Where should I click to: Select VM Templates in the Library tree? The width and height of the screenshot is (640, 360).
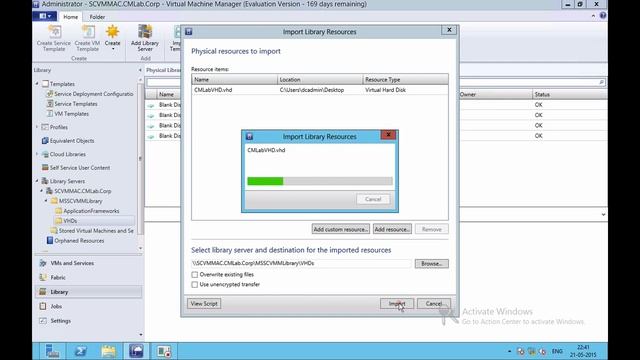coord(71,114)
